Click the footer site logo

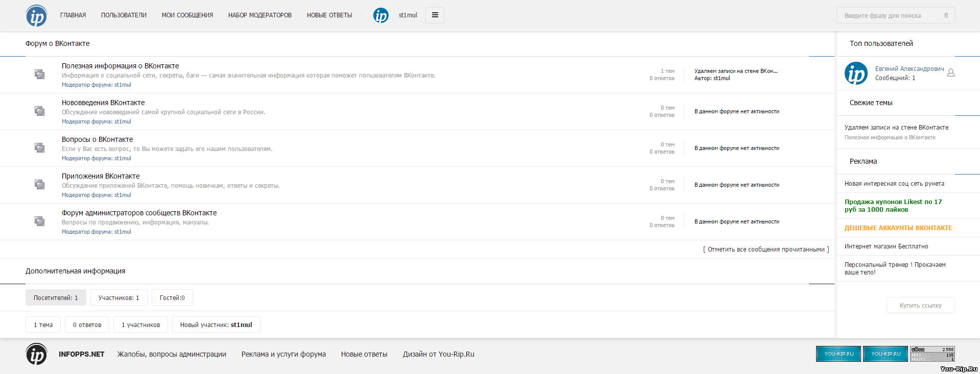pyautogui.click(x=36, y=354)
